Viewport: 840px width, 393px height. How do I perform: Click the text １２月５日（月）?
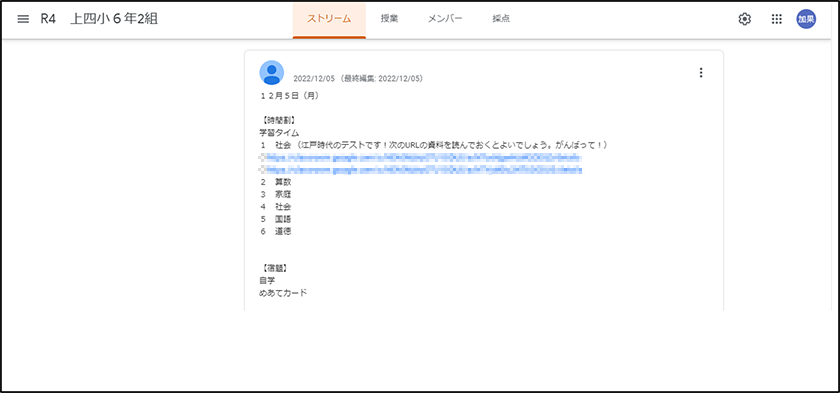(290, 96)
